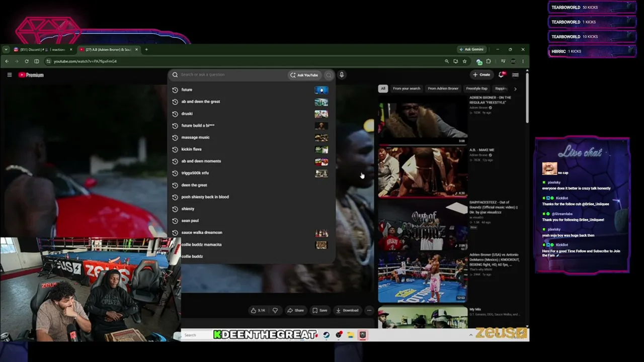
Task: Click the history clock icon beside 'shiesty'
Action: point(175,209)
